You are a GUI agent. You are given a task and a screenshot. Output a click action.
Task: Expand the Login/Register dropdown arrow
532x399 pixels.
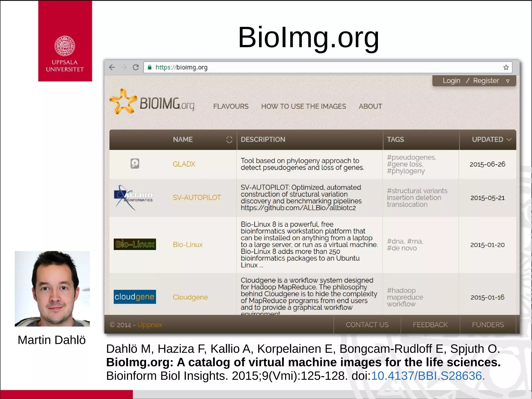click(508, 81)
